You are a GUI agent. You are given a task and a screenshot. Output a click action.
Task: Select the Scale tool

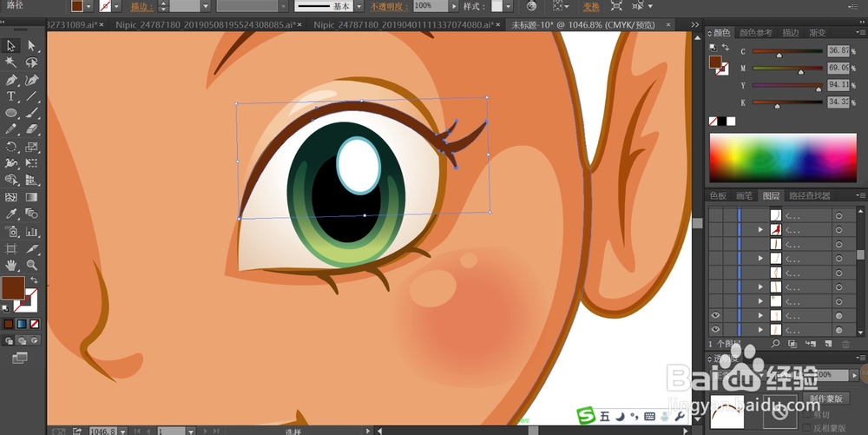31,147
